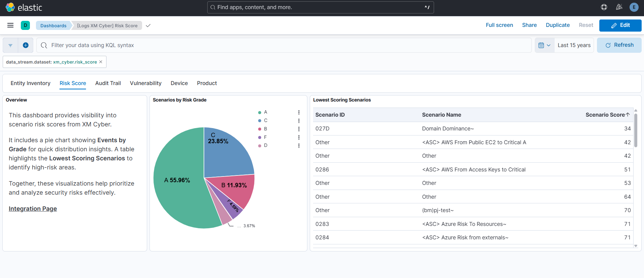Focus the global search field
Screen dimensions: 644x278
click(320, 7)
